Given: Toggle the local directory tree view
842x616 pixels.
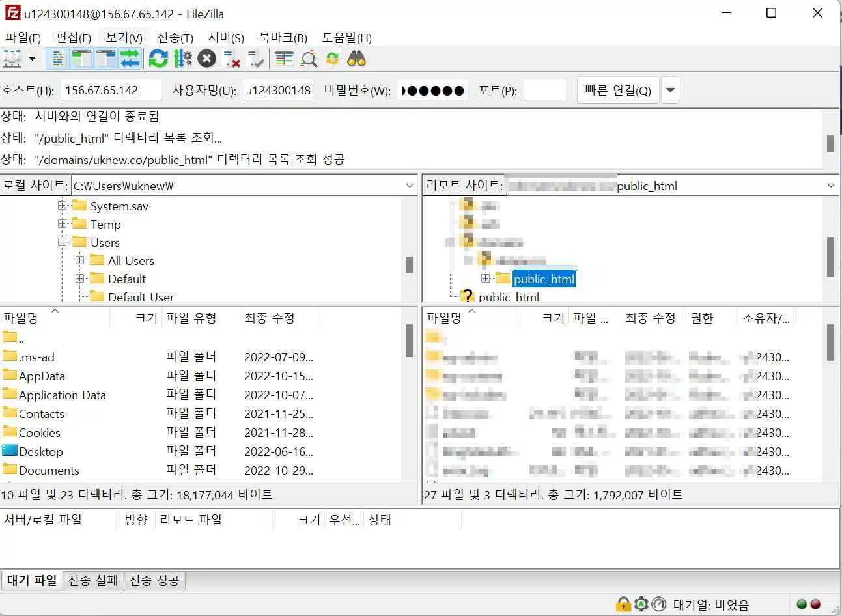Looking at the screenshot, I should pyautogui.click(x=82, y=59).
